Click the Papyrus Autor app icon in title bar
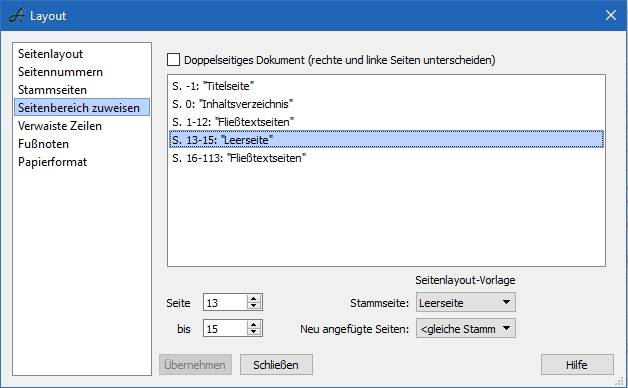This screenshot has height=388, width=628. point(16,16)
